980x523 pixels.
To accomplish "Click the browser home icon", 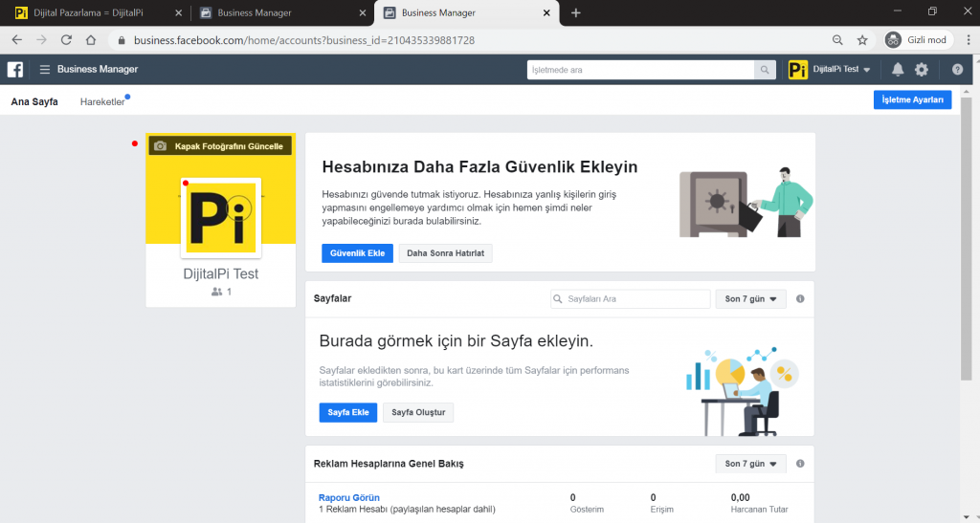I will point(91,40).
